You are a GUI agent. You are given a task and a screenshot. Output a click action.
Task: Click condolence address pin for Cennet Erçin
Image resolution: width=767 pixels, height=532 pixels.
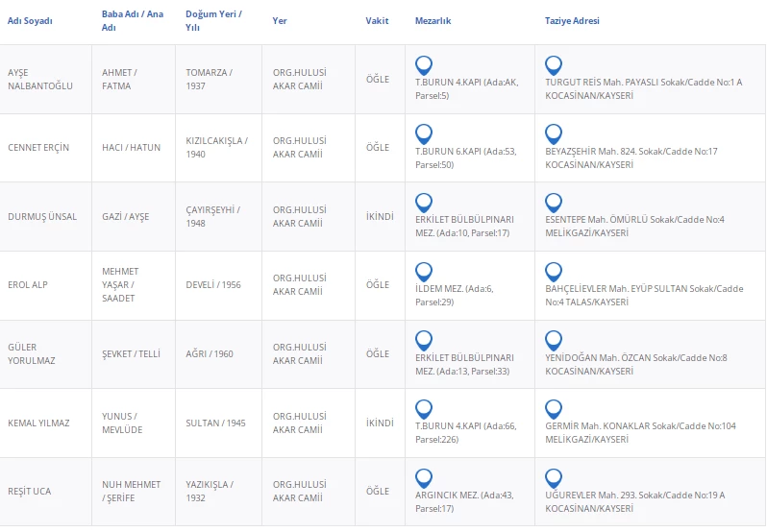click(x=554, y=134)
